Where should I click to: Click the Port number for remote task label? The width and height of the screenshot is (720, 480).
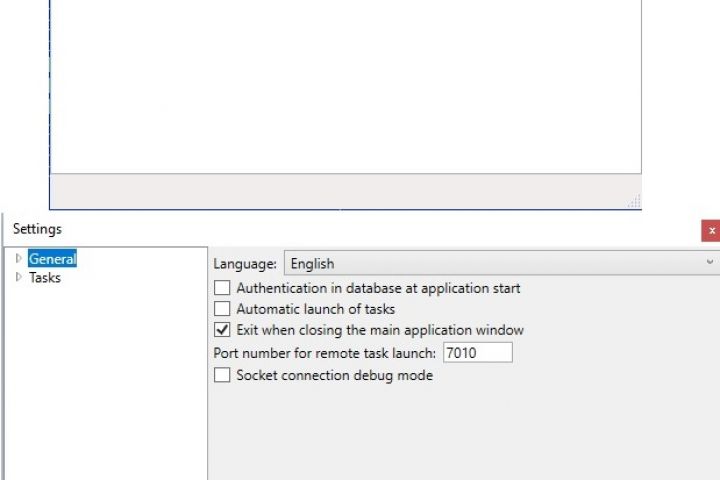click(x=324, y=353)
